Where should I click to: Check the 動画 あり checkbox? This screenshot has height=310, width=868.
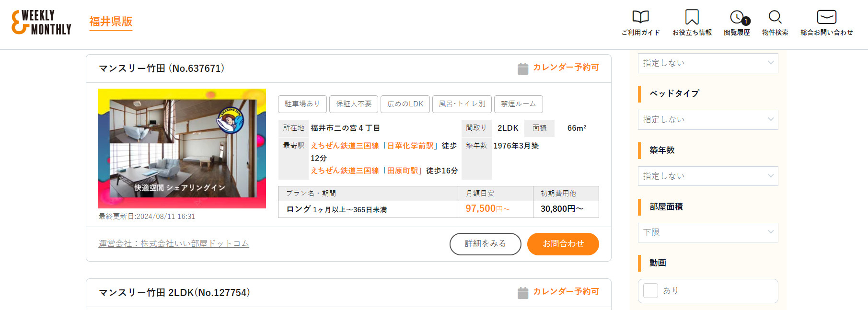pos(650,290)
